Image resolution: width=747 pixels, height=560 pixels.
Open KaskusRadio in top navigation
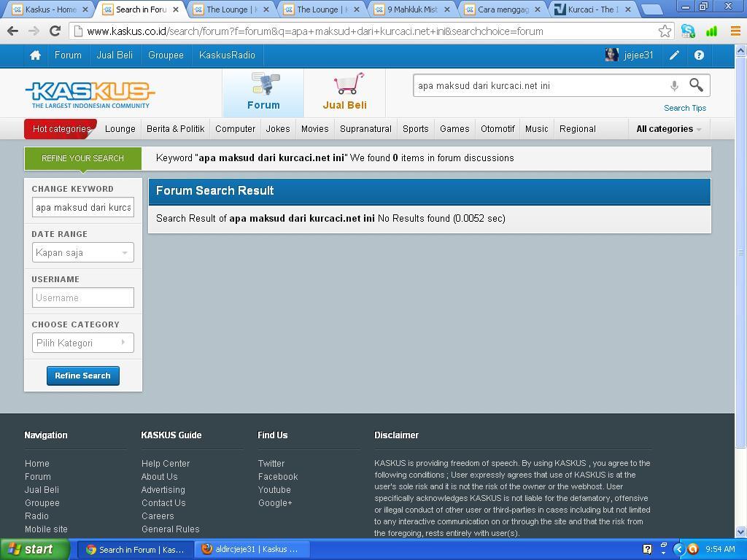tap(228, 55)
